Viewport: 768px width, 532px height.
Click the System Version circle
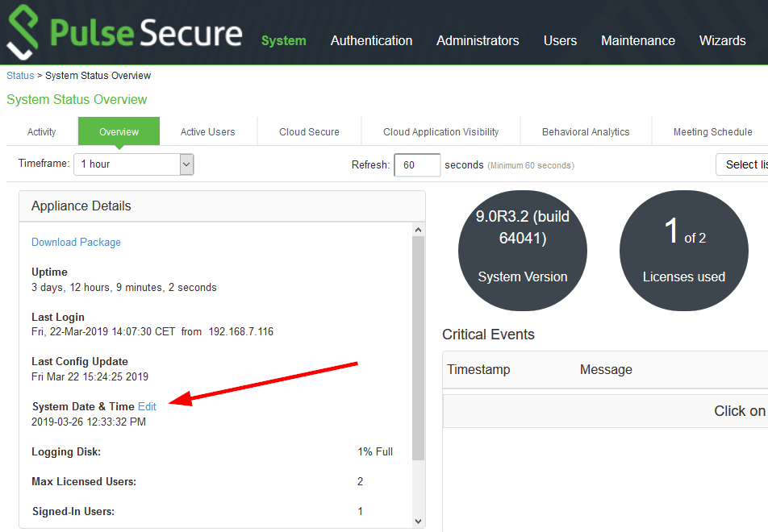523,251
